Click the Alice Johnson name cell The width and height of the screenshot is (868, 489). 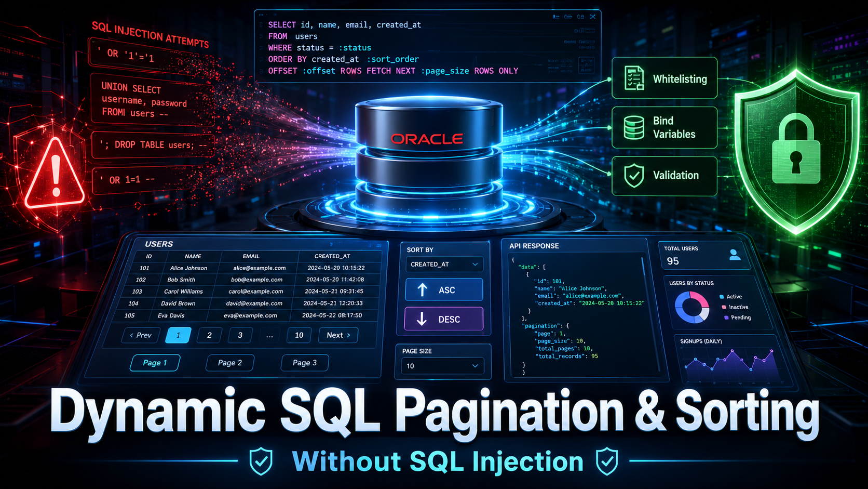[188, 268]
